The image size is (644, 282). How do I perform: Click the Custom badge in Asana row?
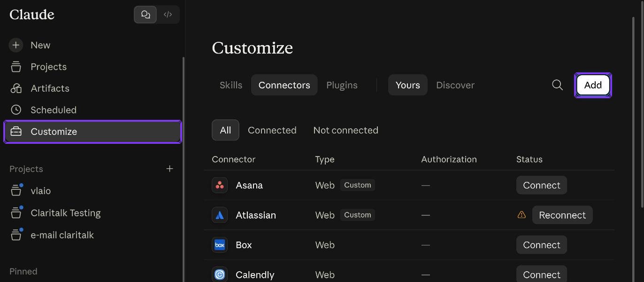click(358, 185)
